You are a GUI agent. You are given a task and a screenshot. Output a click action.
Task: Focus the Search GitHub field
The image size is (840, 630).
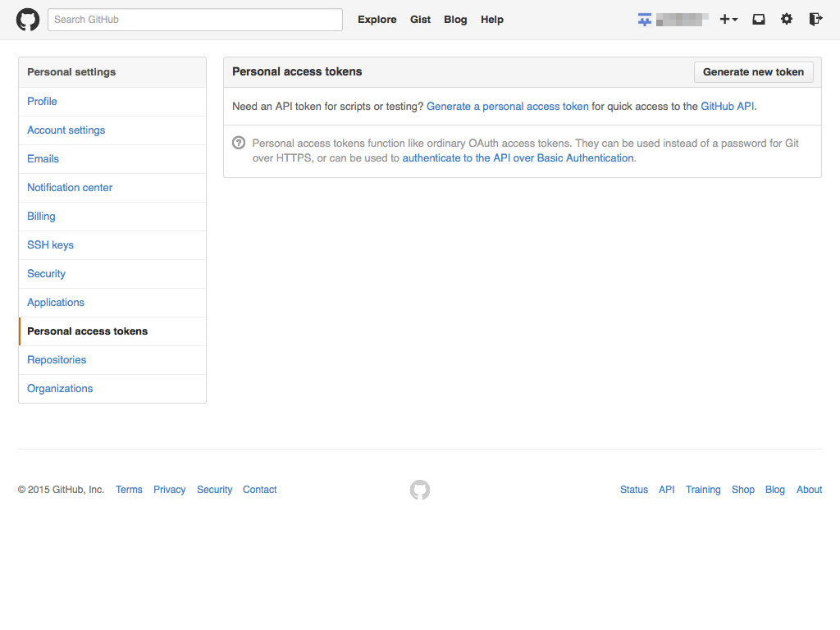(195, 20)
